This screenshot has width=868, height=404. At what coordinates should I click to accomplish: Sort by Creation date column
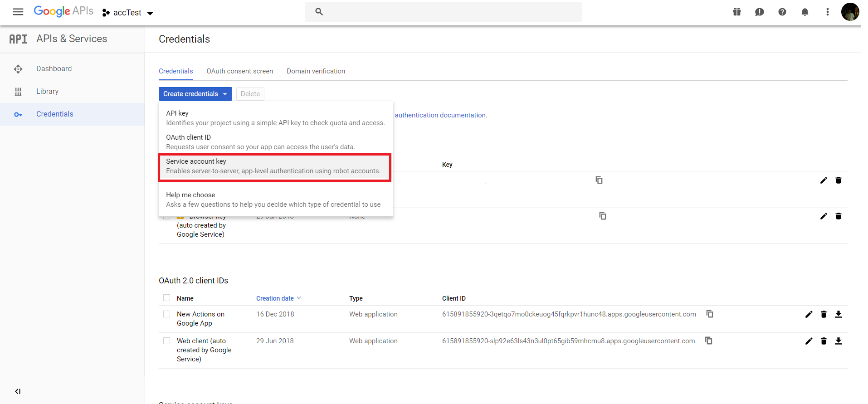278,298
